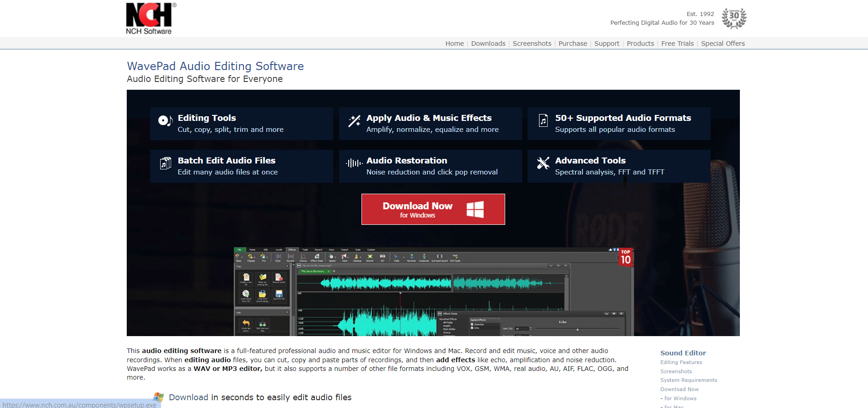
Task: Click the Download link near Windows flag
Action: (x=189, y=397)
